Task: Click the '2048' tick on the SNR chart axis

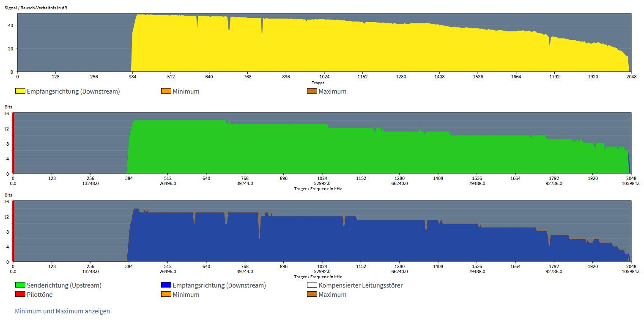Action: pyautogui.click(x=631, y=77)
